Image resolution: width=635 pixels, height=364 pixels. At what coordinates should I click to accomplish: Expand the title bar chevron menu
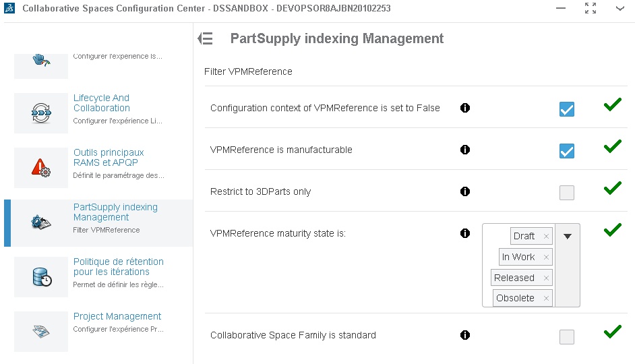click(x=620, y=8)
